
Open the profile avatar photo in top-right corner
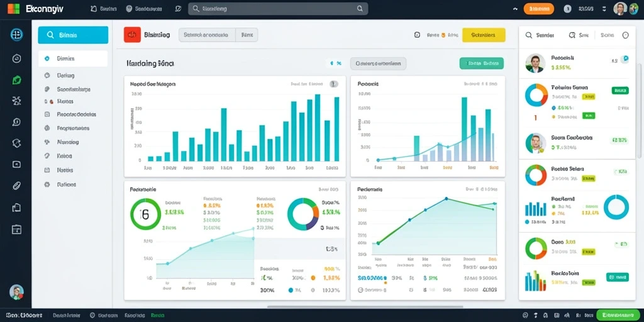click(x=619, y=9)
